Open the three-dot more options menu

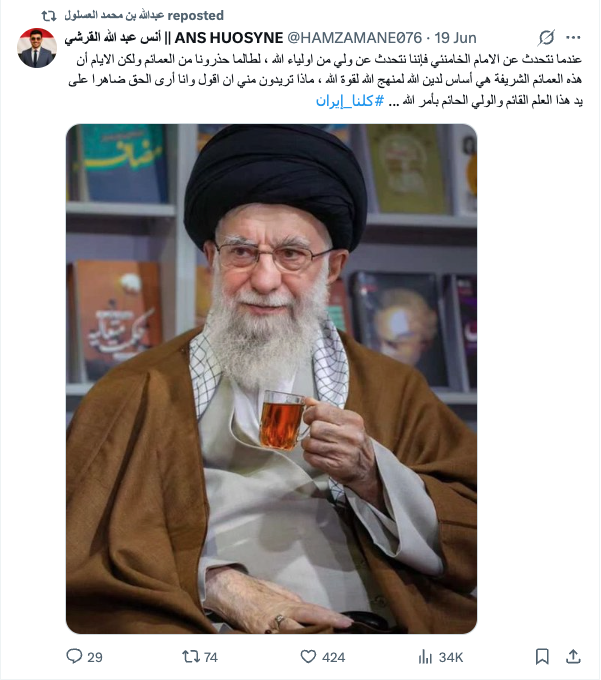[573, 38]
